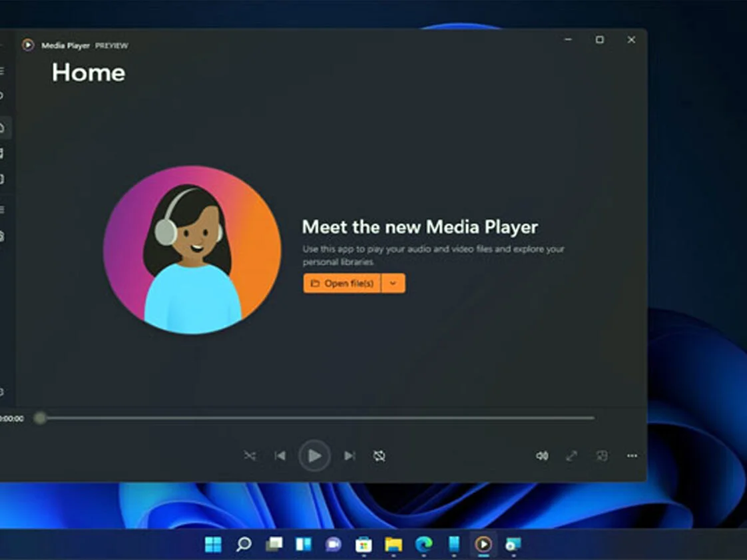Minimize the Media Player window
747x560 pixels.
[568, 39]
